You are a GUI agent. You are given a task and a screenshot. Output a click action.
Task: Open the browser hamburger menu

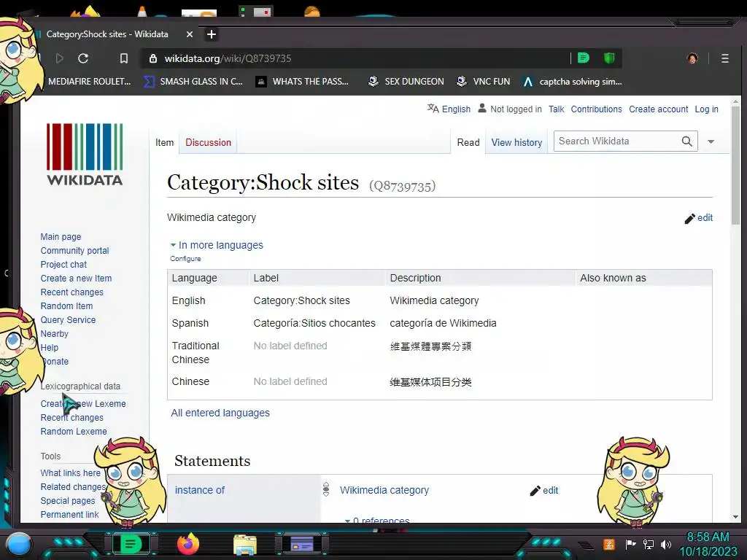point(724,58)
